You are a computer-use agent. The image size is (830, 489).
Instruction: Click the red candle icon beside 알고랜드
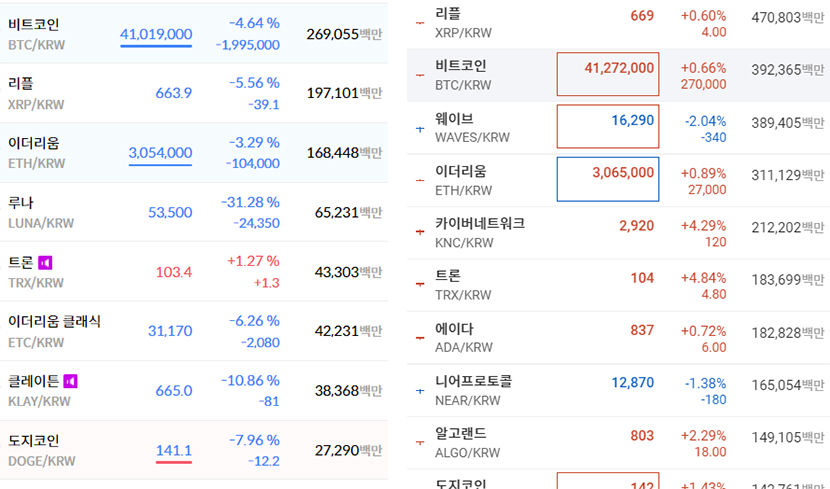pos(420,442)
